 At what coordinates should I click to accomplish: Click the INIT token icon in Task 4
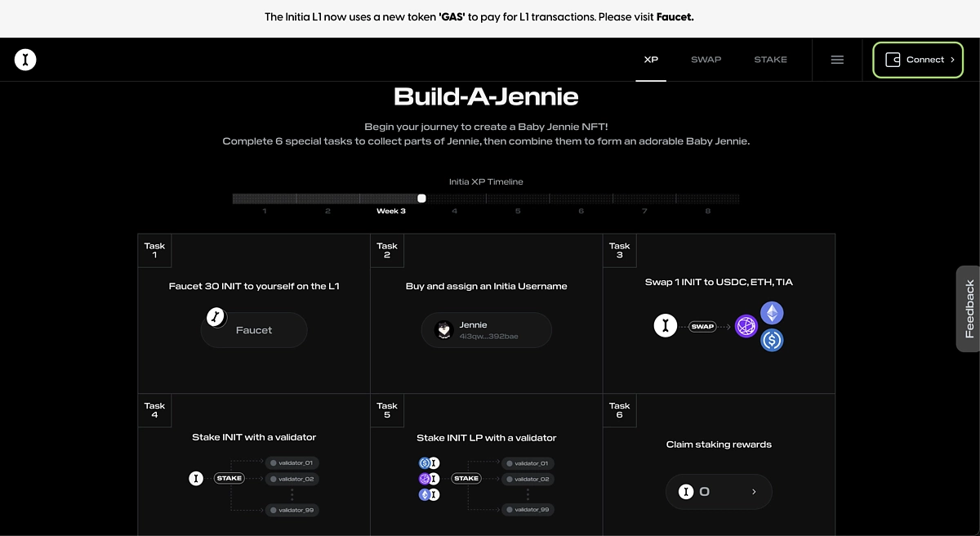pyautogui.click(x=196, y=478)
